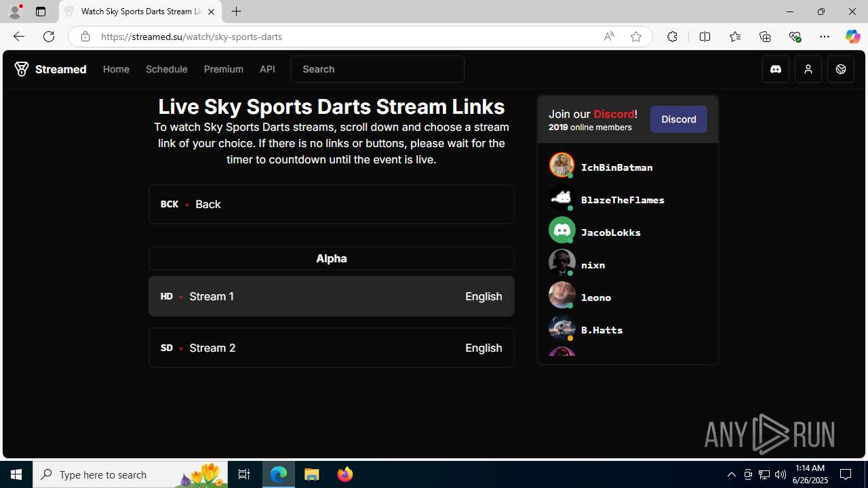Open File Explorer from taskbar
Image resolution: width=868 pixels, height=488 pixels.
(x=312, y=474)
